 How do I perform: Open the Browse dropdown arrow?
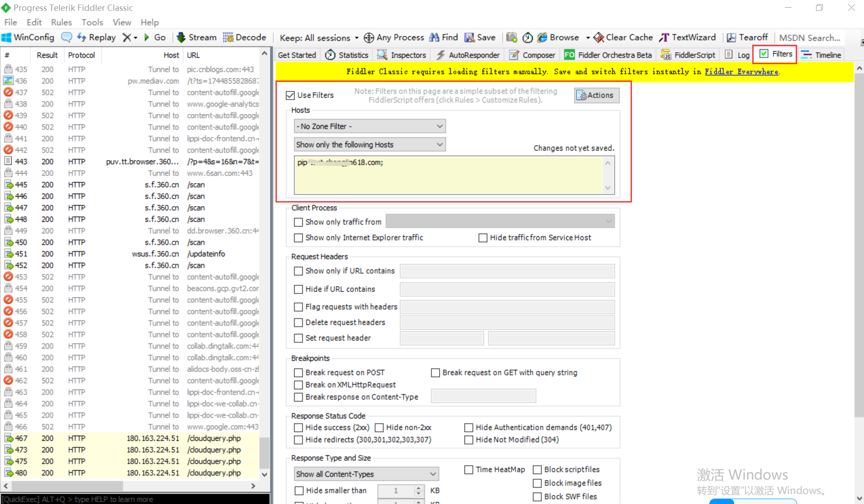click(x=588, y=38)
